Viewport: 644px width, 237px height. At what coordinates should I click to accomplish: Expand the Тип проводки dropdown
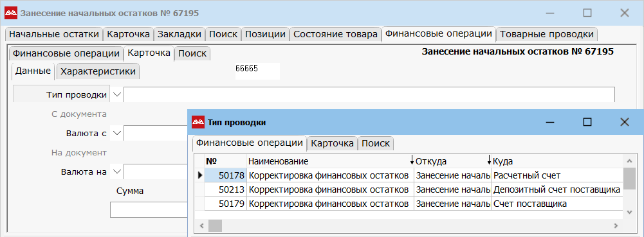[x=117, y=94]
